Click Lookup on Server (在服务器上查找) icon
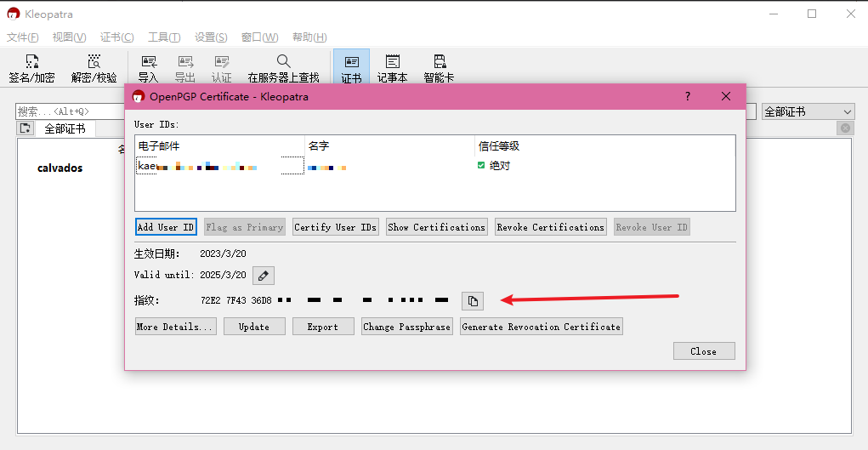 point(283,69)
